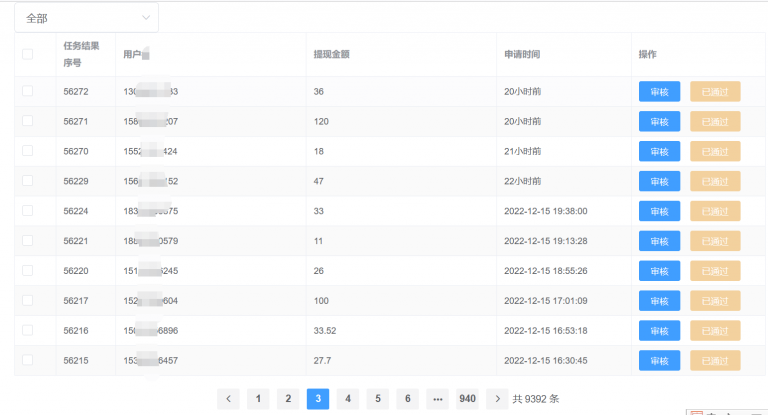Image resolution: width=768 pixels, height=415 pixels.
Task: Switch to page 4
Action: [x=348, y=398]
